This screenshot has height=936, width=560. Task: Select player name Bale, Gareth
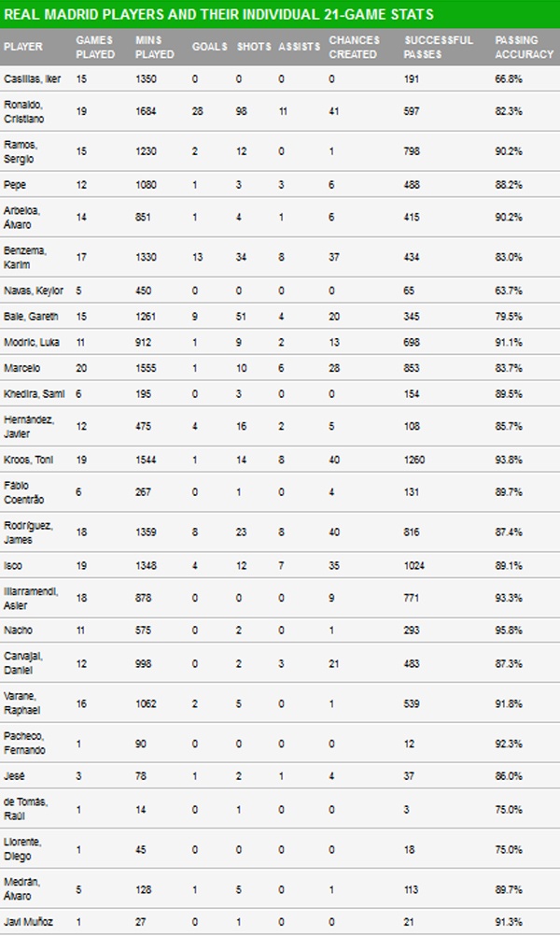(32, 316)
